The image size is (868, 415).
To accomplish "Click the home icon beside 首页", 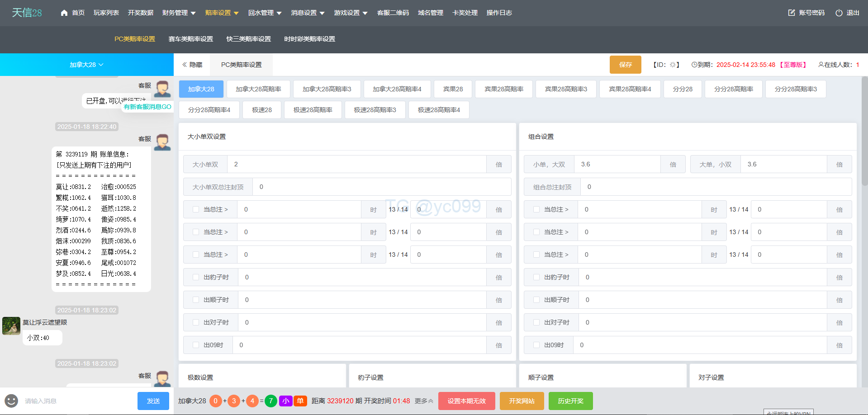I will (64, 13).
